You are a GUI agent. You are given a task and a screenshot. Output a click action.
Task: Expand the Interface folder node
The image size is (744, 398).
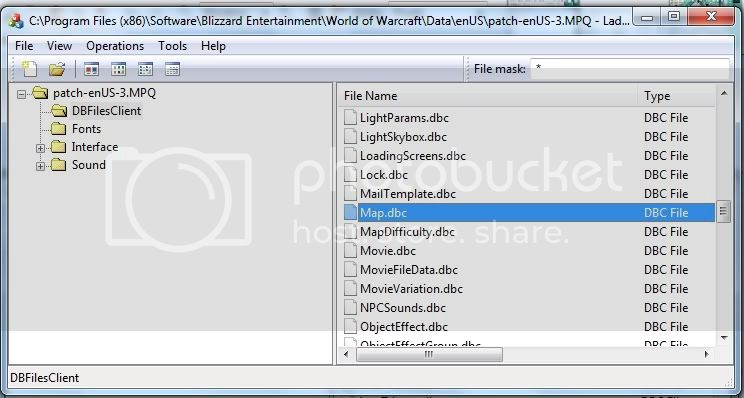[40, 148]
